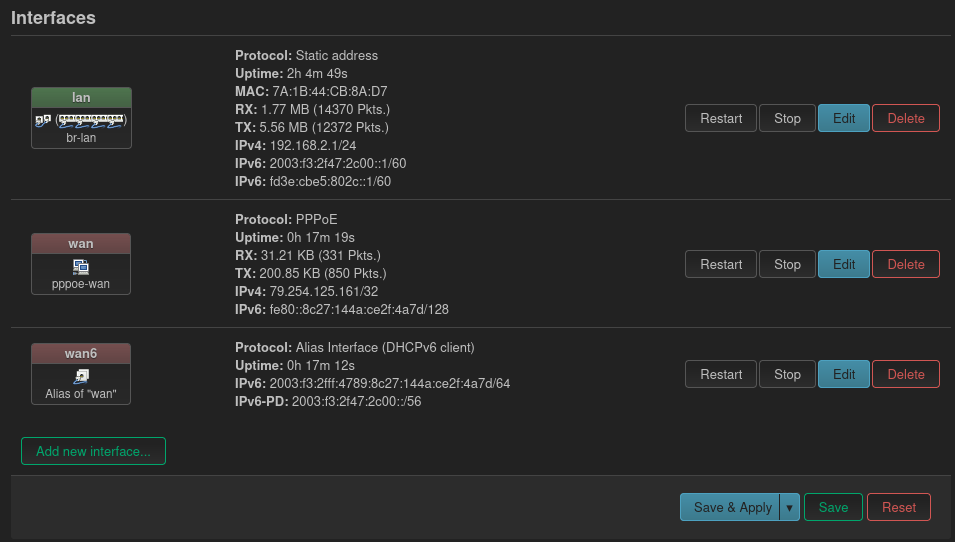The width and height of the screenshot is (955, 542).
Task: Select the wan interface name badge
Action: 81,244
